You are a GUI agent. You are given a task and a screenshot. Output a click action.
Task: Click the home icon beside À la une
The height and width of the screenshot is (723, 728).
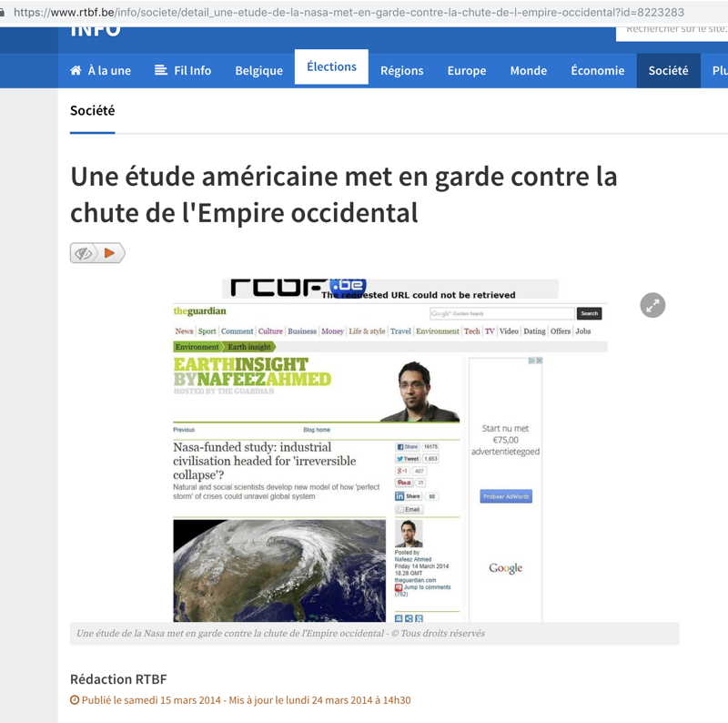tap(76, 70)
